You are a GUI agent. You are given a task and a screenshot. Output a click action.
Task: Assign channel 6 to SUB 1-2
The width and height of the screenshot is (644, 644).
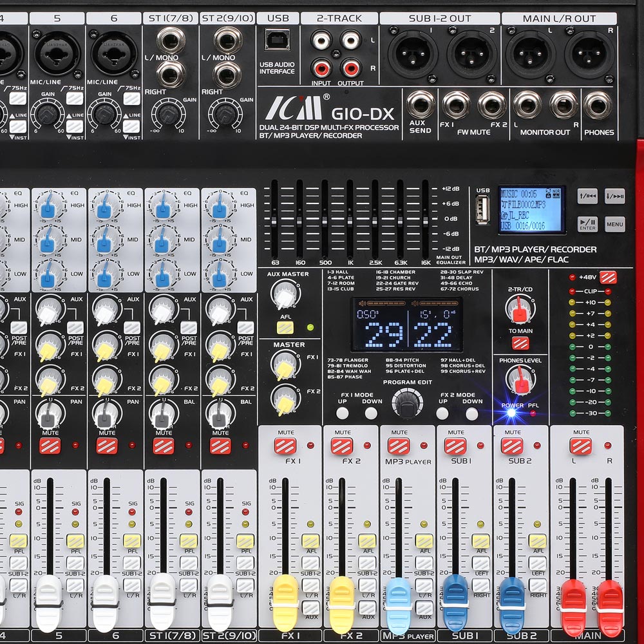(132, 563)
